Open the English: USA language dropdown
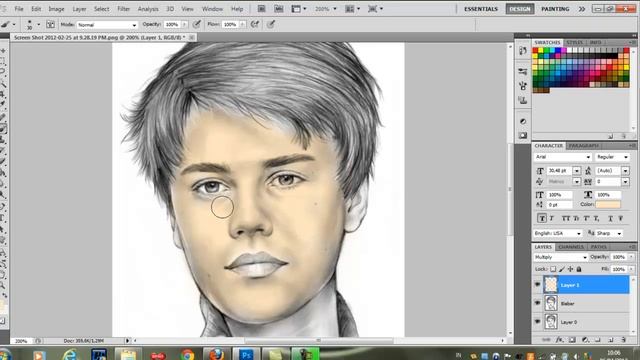The image size is (640, 360). point(558,233)
